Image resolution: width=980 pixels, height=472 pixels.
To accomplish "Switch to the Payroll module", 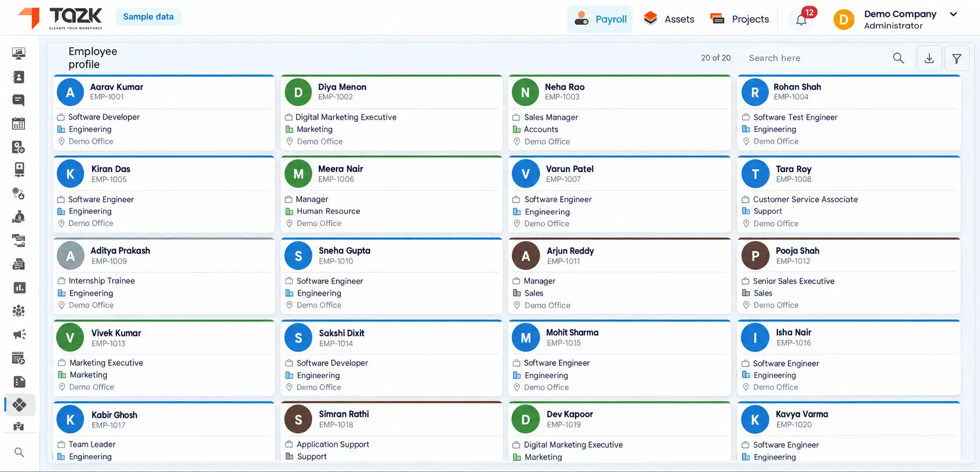I will click(600, 20).
